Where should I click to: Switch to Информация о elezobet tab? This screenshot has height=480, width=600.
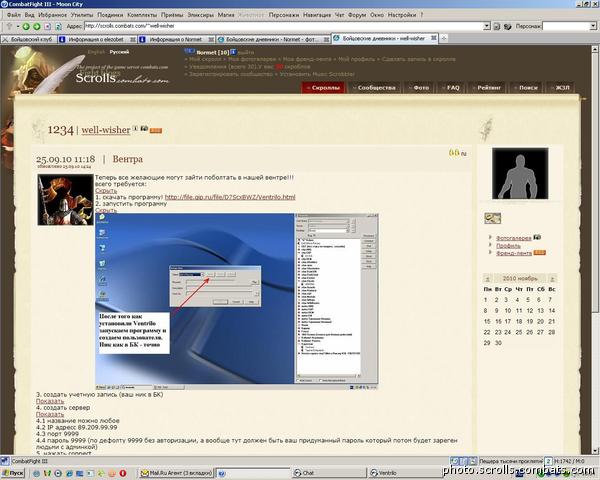(97, 39)
